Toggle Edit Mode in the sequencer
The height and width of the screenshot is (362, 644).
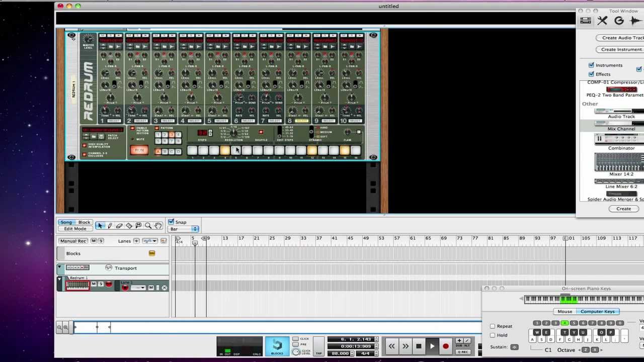[x=75, y=229]
